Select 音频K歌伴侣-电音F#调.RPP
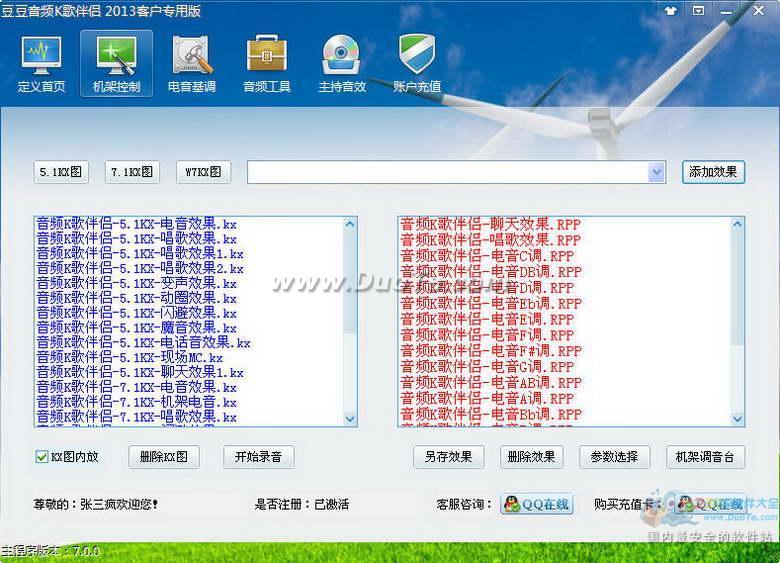The image size is (780, 563). 491,351
